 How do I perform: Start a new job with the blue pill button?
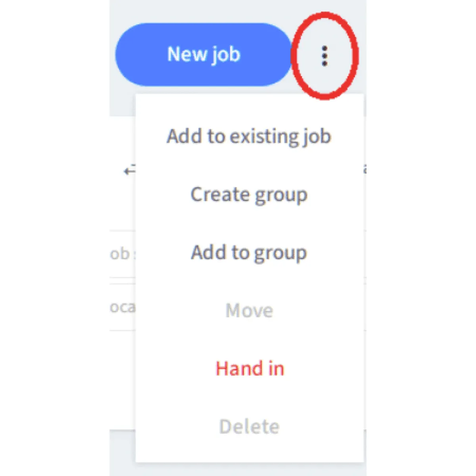(204, 55)
